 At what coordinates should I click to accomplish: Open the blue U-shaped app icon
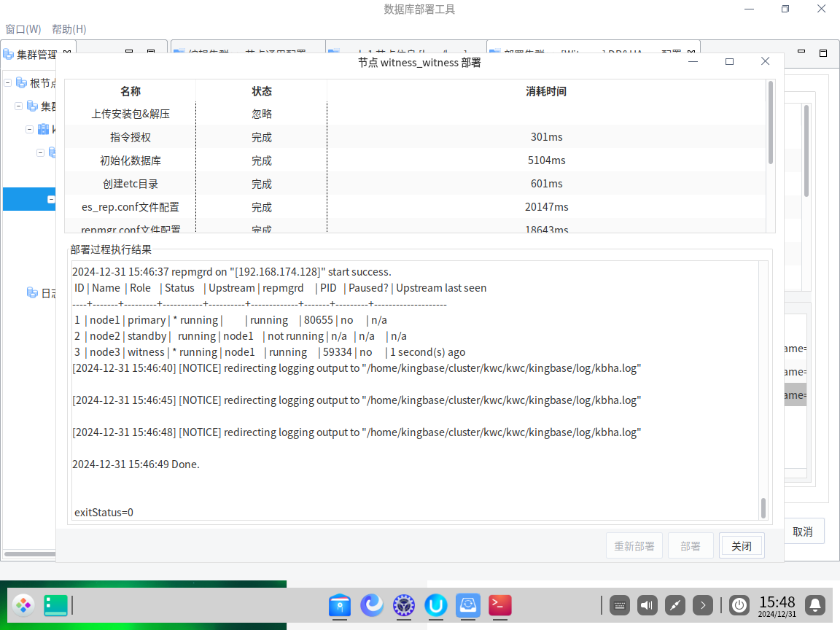436,604
